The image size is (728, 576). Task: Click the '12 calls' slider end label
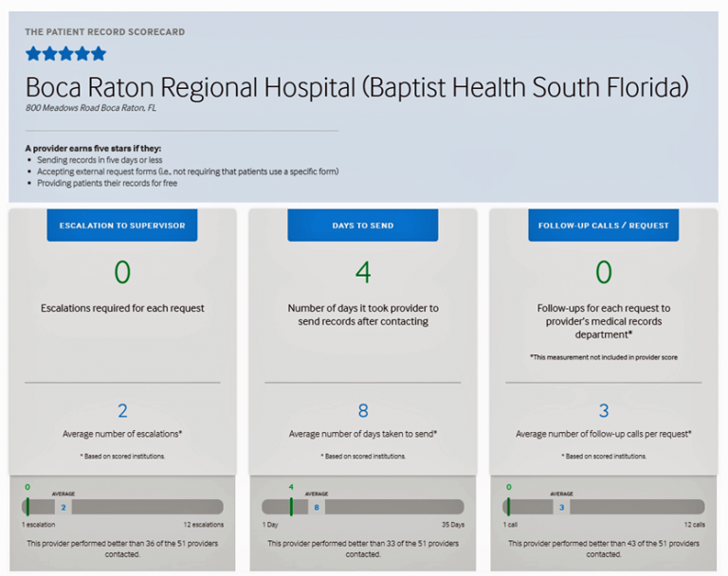[x=694, y=525]
